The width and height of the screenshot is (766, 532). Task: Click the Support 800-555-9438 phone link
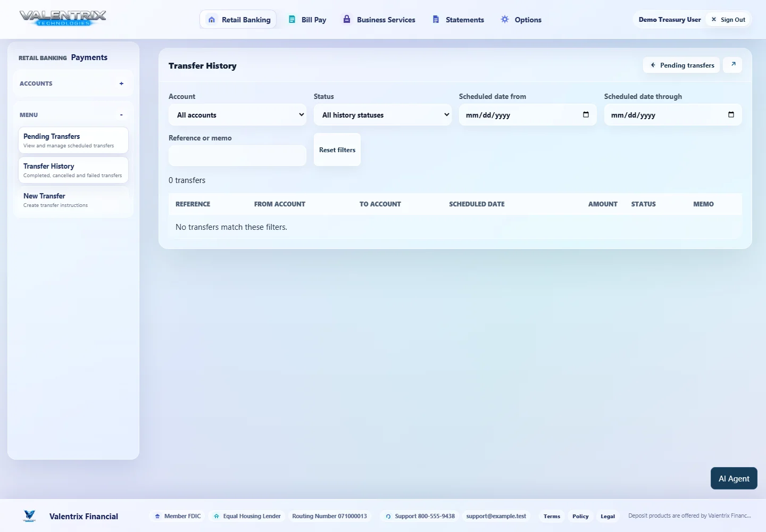click(420, 516)
